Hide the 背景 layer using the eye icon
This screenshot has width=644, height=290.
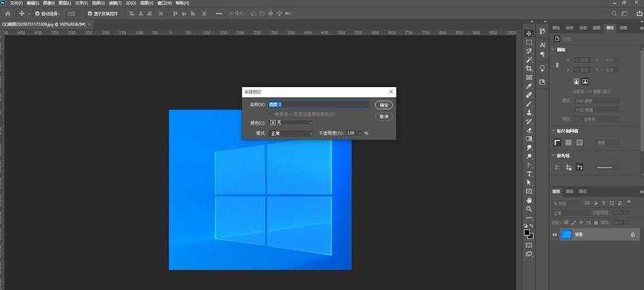[x=555, y=235]
